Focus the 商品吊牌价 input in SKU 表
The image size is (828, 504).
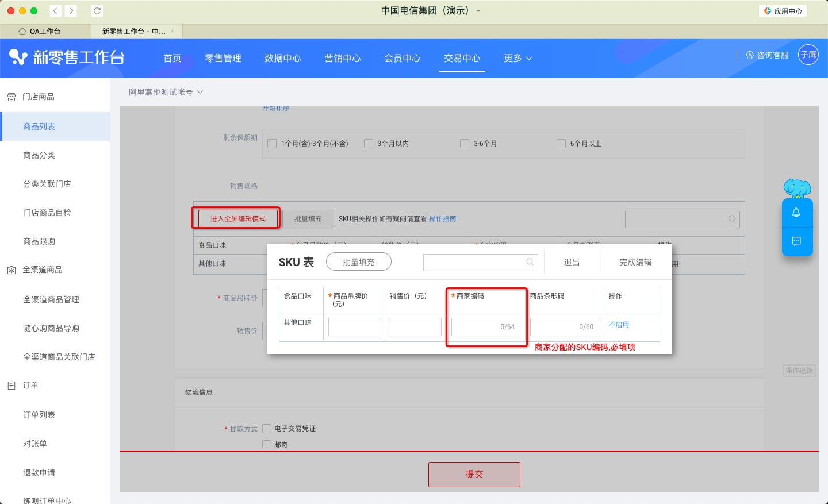pyautogui.click(x=354, y=327)
